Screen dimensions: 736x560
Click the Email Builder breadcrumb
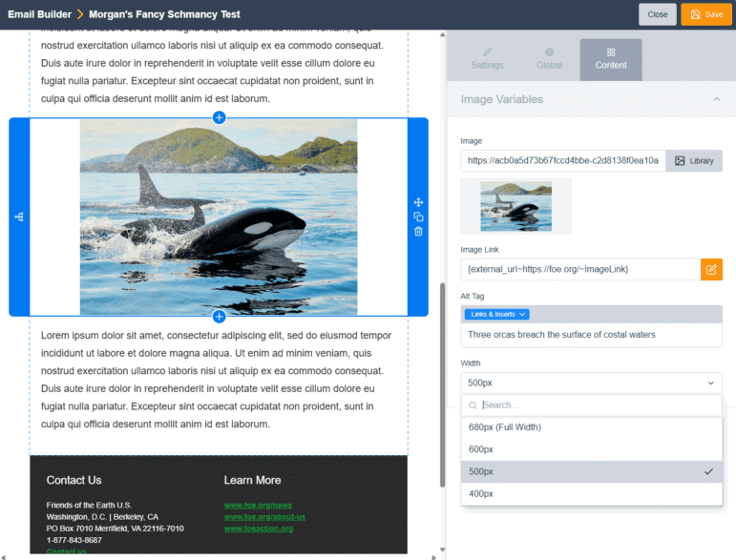pyautogui.click(x=39, y=14)
